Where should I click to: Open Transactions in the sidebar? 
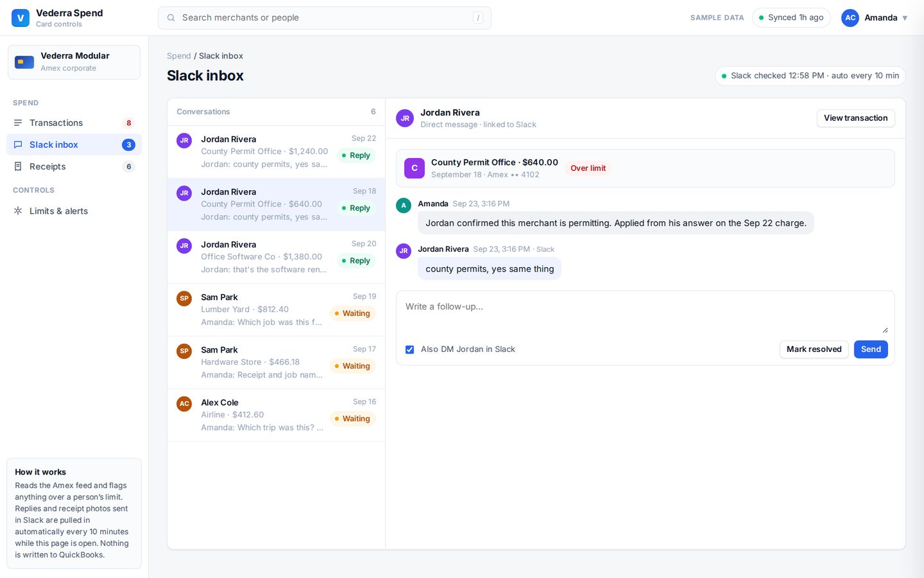74,123
